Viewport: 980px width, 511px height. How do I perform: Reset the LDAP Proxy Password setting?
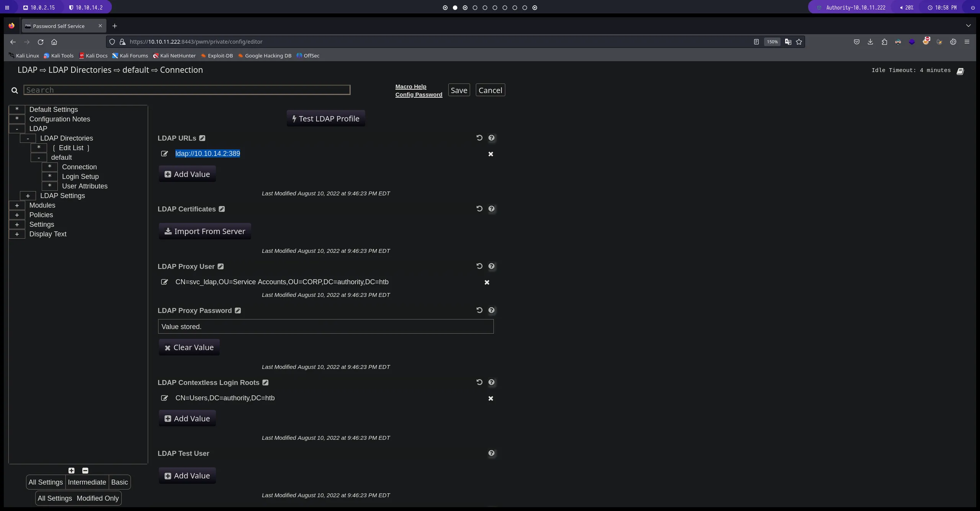[x=479, y=310]
